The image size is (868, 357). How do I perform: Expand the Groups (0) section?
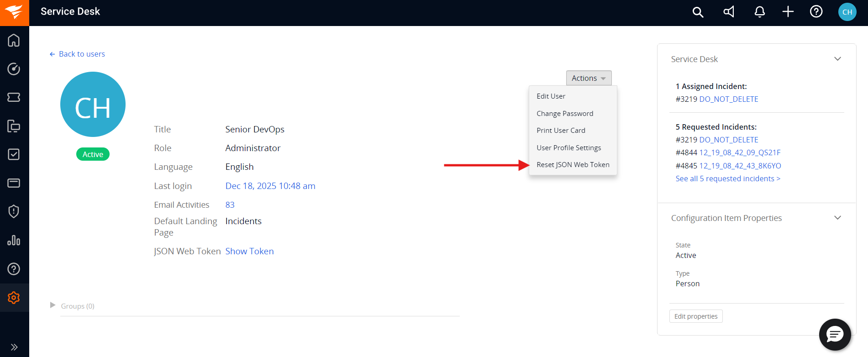53,305
